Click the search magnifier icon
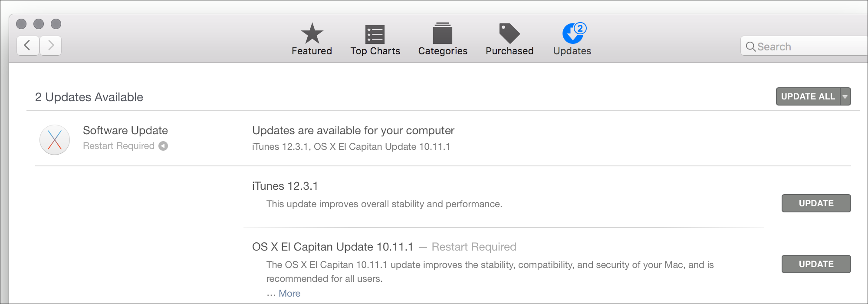Screen dimensions: 868x304 click(751, 46)
